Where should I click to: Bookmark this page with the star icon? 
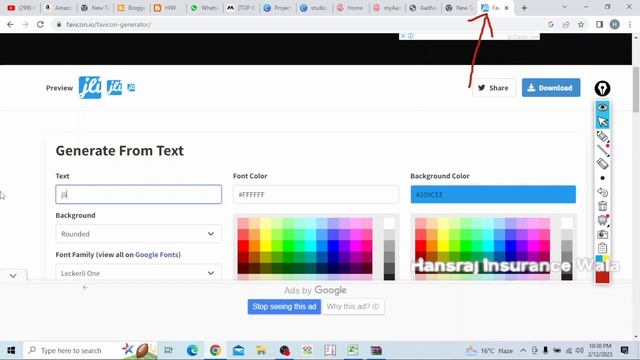[x=581, y=24]
